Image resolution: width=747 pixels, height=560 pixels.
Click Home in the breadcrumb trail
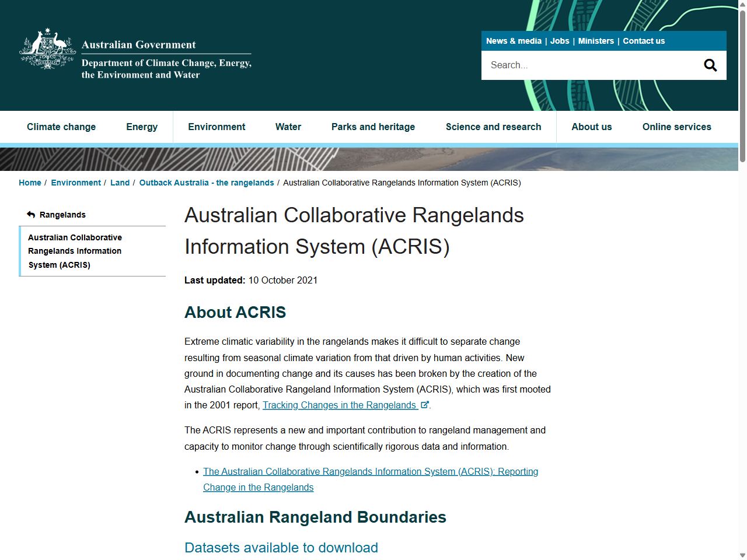click(30, 183)
